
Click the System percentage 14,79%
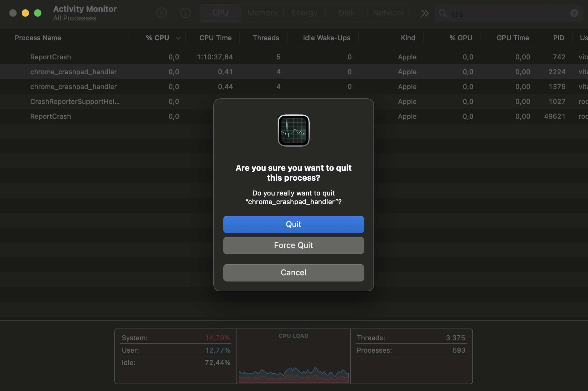218,338
